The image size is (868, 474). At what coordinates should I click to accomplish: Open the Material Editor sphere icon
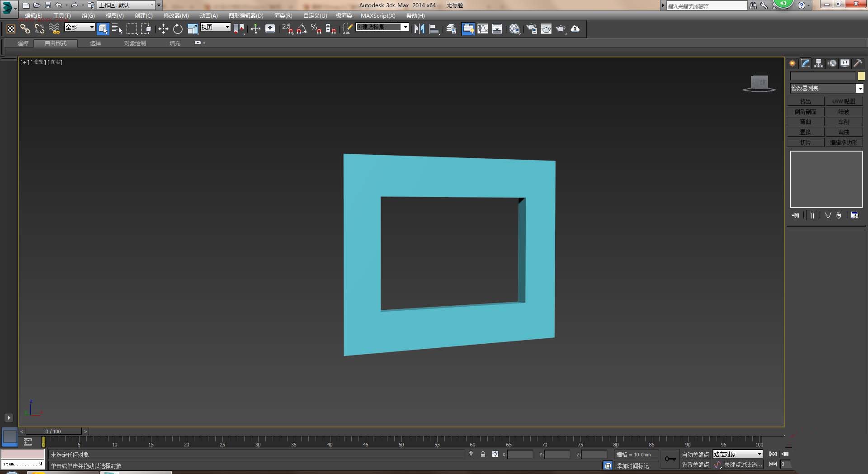coord(514,29)
